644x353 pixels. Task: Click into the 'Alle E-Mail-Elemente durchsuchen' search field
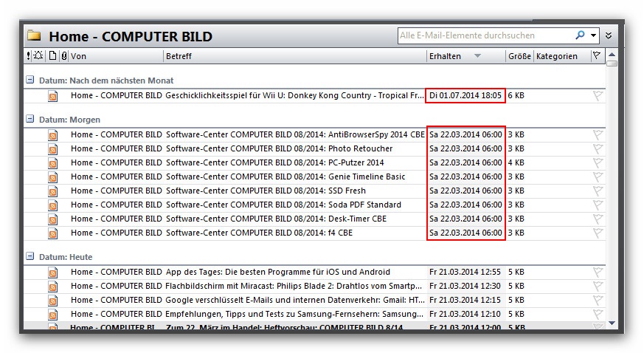click(x=483, y=35)
